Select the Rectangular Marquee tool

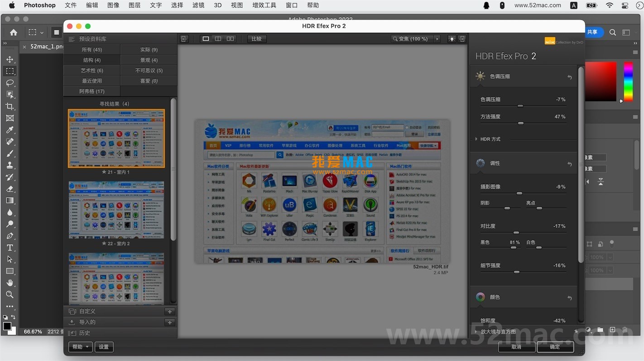[x=10, y=71]
